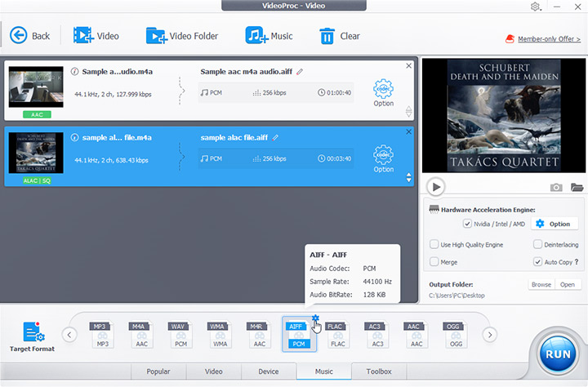Viewport: 588px width, 387px height.
Task: Select the Sample aac m4a audio thumbnail
Action: (36, 87)
